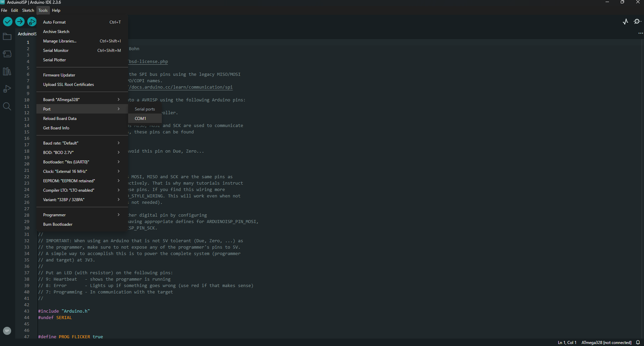Click the tab bar more options ellipsis
This screenshot has width=644, height=346.
click(x=640, y=33)
